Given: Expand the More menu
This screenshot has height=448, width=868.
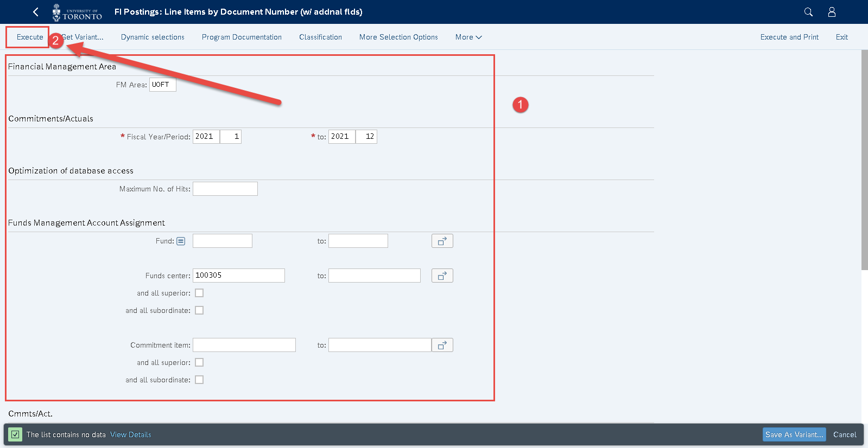Looking at the screenshot, I should click(x=468, y=37).
